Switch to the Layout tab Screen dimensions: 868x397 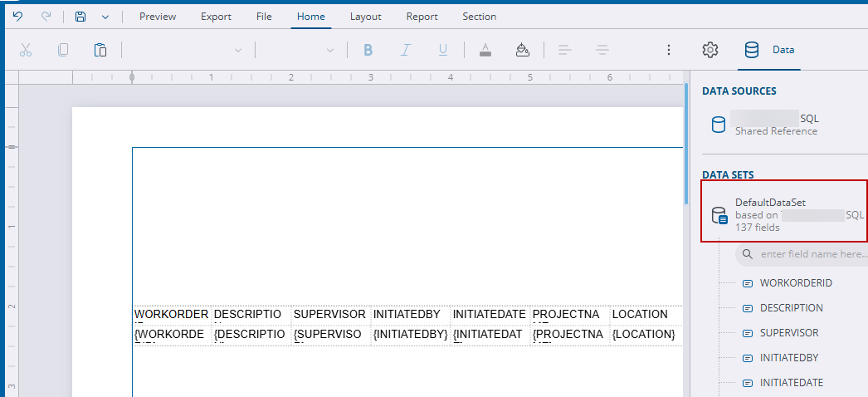[x=365, y=17]
